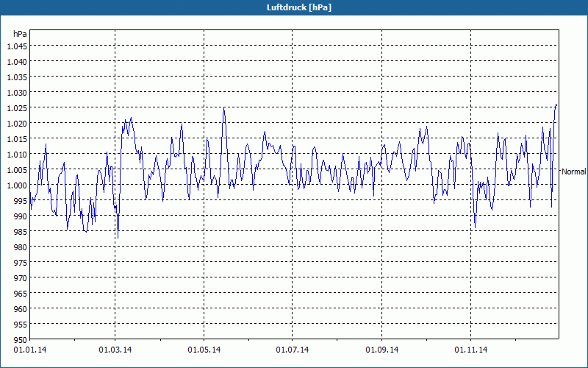This screenshot has width=588, height=368.
Task: Select the 955 y-axis value
Action: coord(21,324)
